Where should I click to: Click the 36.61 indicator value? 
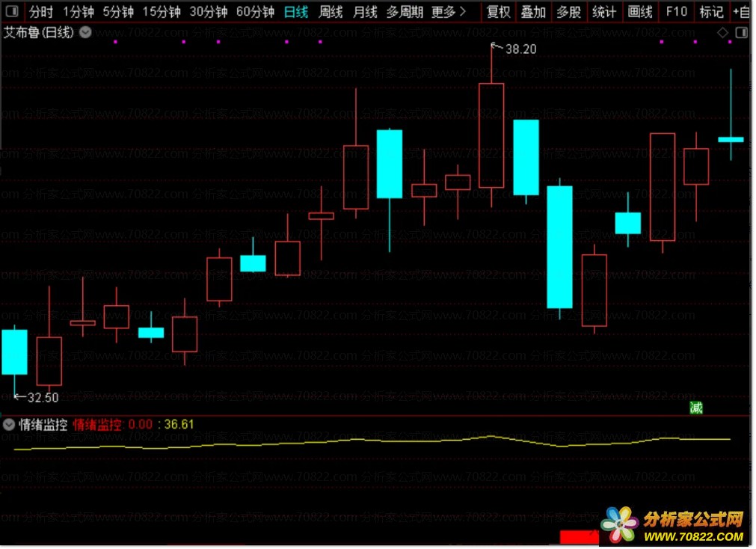pyautogui.click(x=179, y=425)
